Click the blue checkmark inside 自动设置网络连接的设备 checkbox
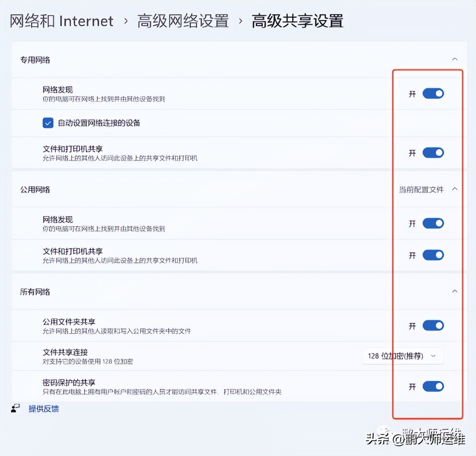The width and height of the screenshot is (476, 456). pos(48,123)
